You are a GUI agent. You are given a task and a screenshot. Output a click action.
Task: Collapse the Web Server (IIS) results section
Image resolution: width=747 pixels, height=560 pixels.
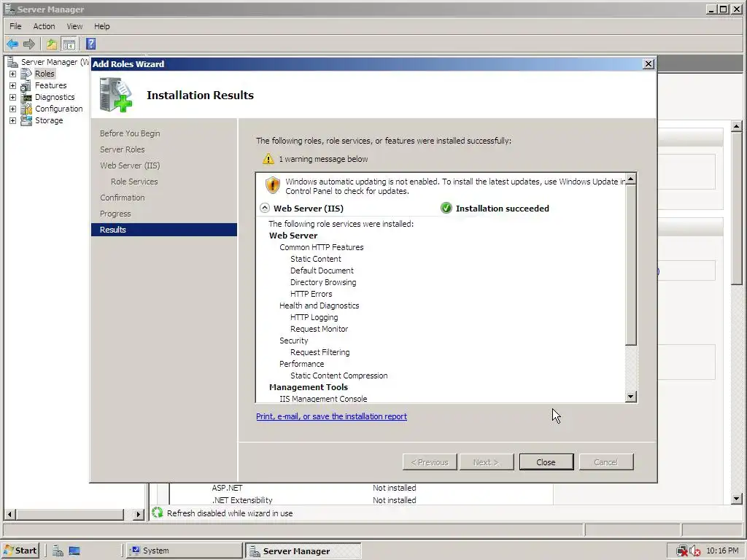(x=264, y=208)
